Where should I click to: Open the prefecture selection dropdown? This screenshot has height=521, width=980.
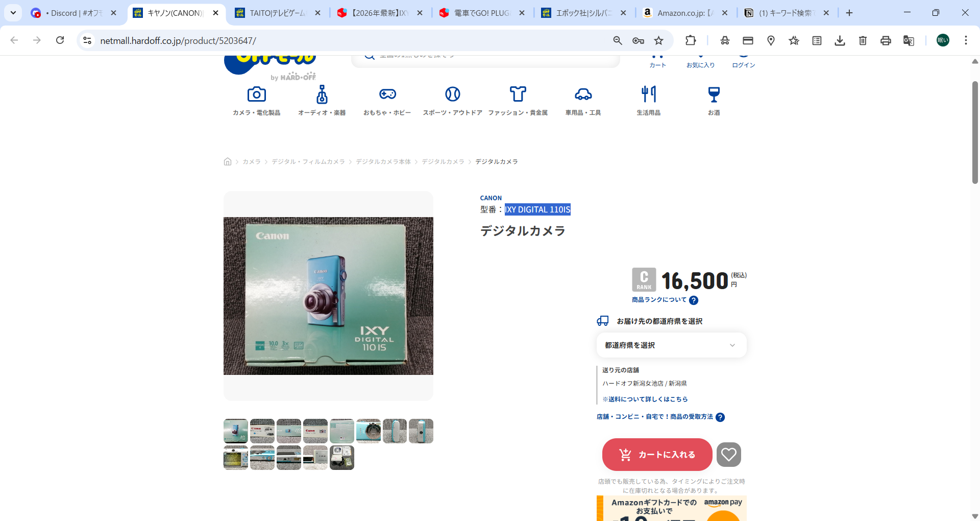point(671,345)
